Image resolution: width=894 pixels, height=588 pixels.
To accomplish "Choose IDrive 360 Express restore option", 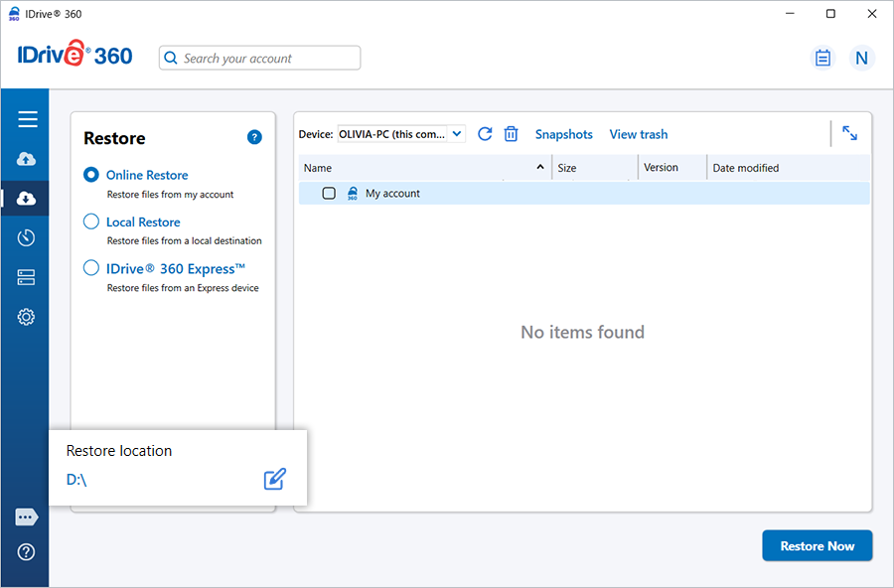I will 91,268.
